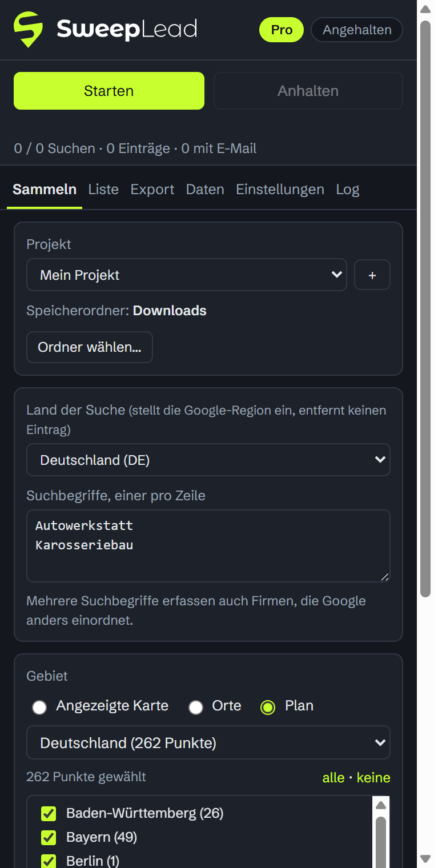Viewport: 434px width, 868px height.
Task: Switch to the Daten tab
Action: (205, 190)
